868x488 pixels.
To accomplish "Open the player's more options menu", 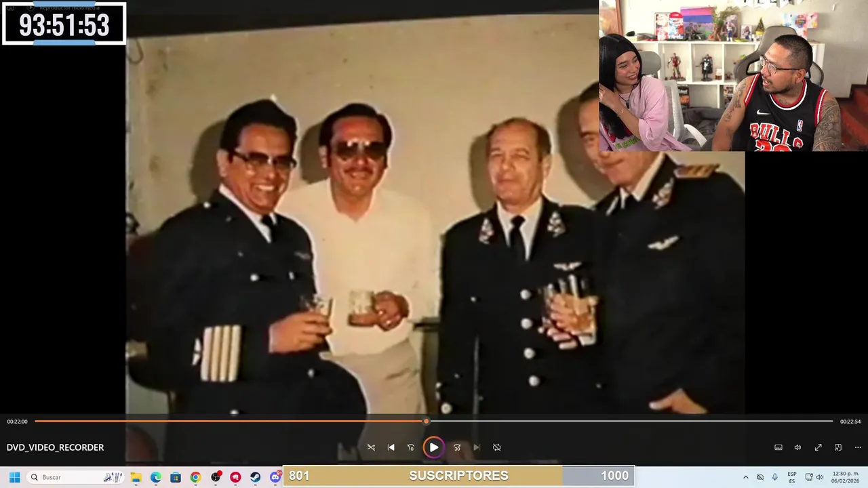I will click(x=858, y=447).
